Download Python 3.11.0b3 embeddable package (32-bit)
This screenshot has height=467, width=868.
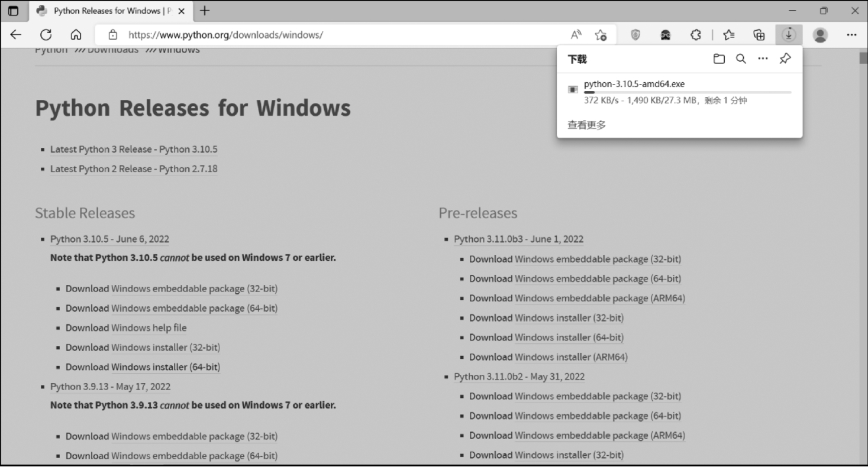[x=598, y=260]
